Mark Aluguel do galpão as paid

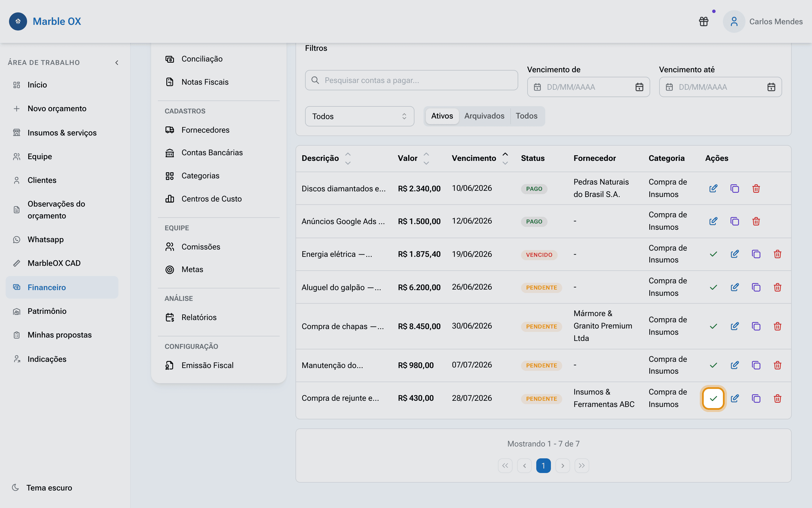coord(713,287)
